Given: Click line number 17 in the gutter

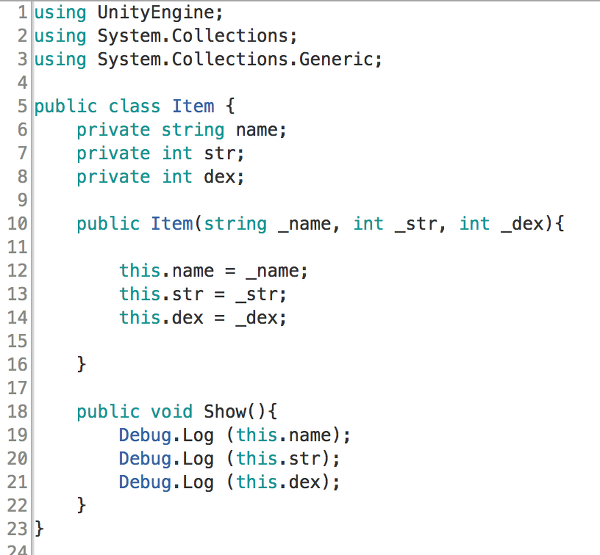Looking at the screenshot, I should click(18, 388).
